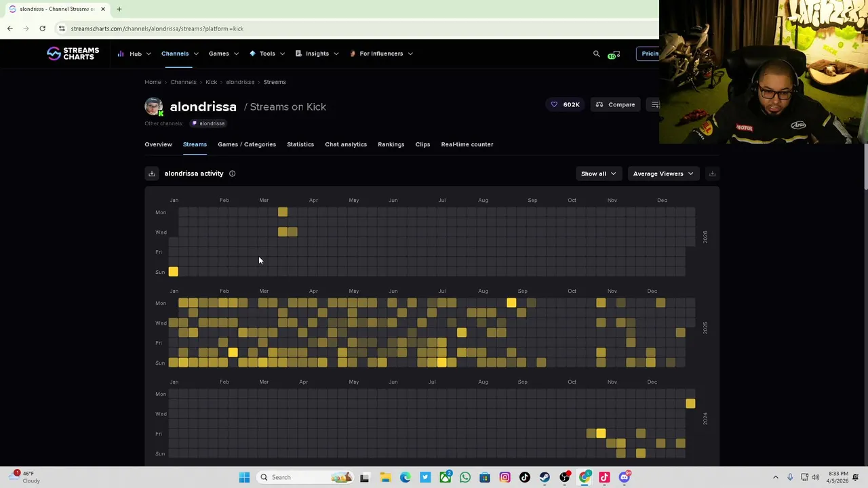868x488 pixels.
Task: Expand the Channels menu
Action: click(x=180, y=54)
